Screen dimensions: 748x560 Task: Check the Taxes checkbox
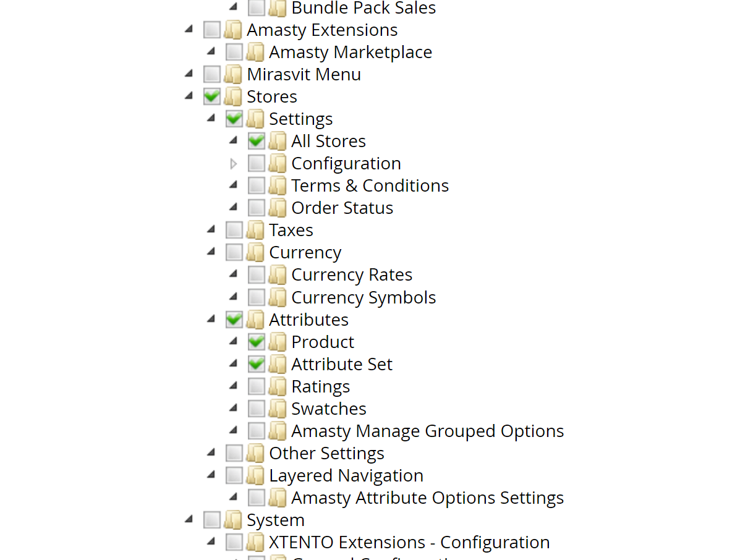(234, 230)
